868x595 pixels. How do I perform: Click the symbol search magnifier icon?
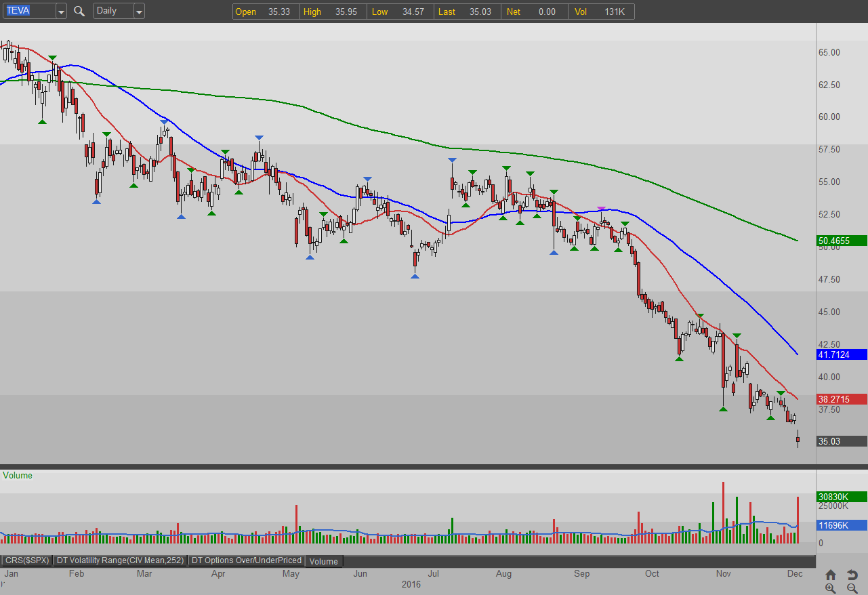pos(79,11)
